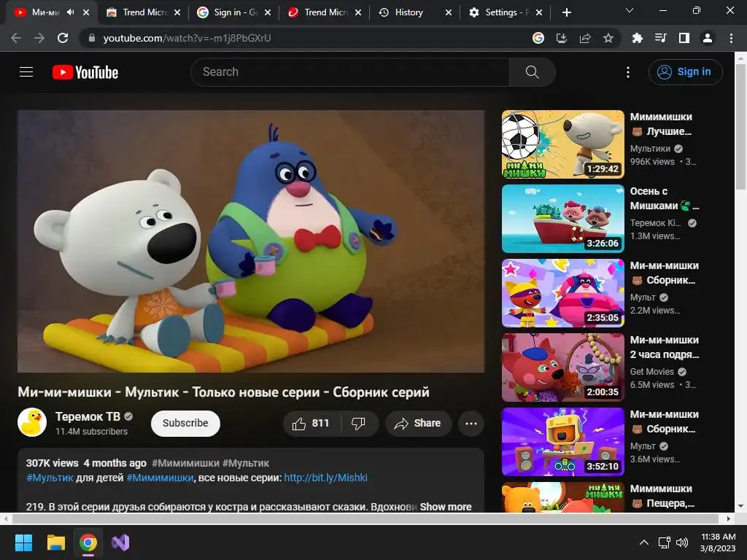
Task: Open the 2:35:05 superhero video thumbnail
Action: pyautogui.click(x=562, y=293)
